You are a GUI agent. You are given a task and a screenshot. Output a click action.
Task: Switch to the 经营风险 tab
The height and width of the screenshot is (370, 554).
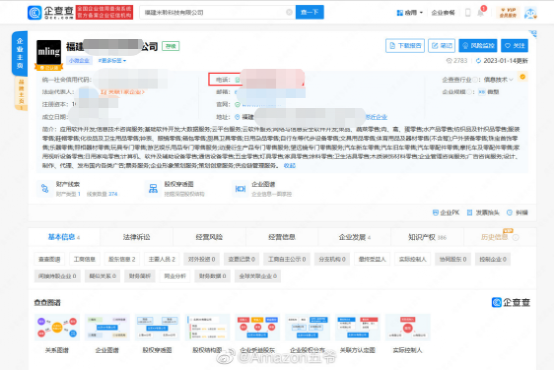(x=209, y=237)
